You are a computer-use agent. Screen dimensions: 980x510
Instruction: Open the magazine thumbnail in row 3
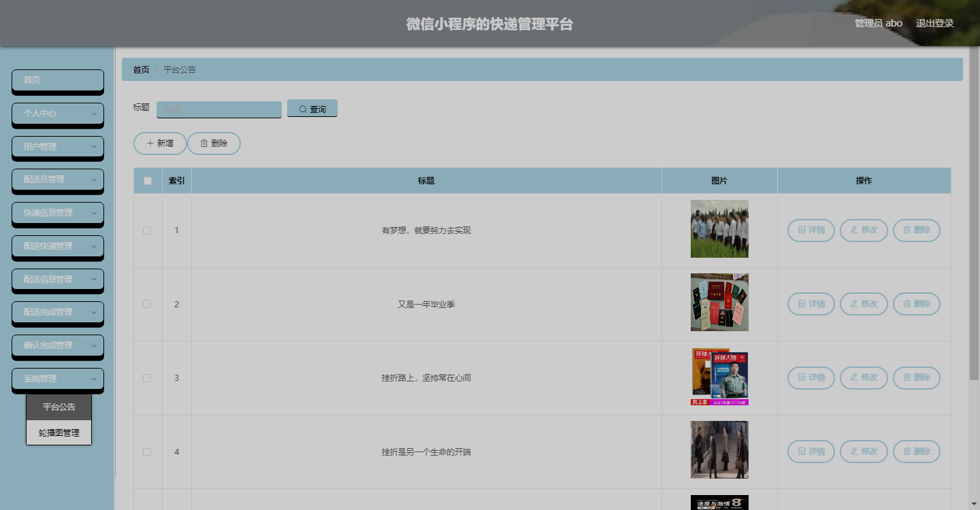(719, 377)
